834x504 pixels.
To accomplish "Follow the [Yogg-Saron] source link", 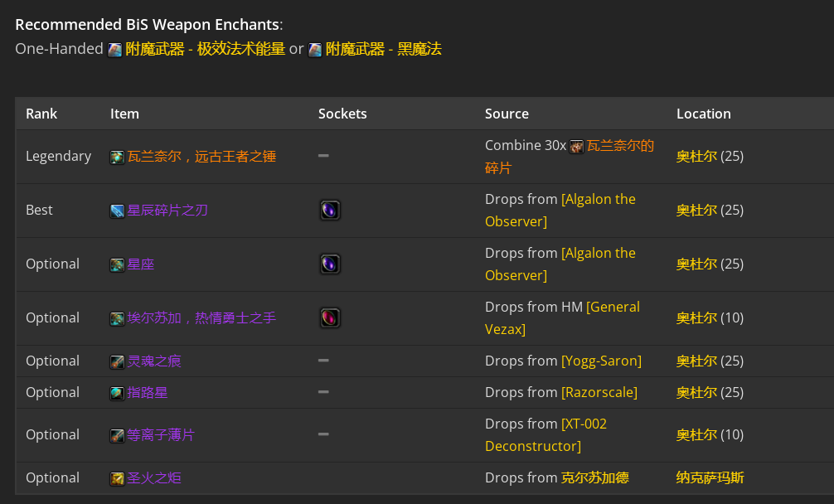I will (602, 361).
